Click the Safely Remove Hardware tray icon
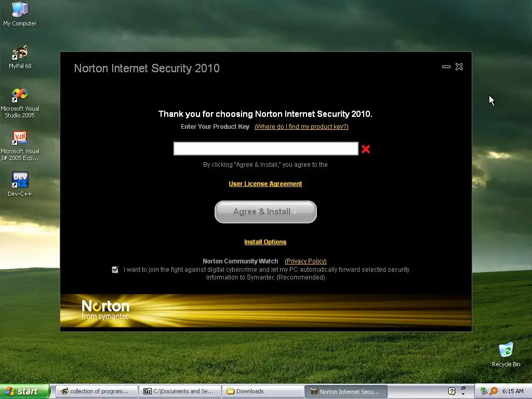532x399 pixels. (x=484, y=391)
